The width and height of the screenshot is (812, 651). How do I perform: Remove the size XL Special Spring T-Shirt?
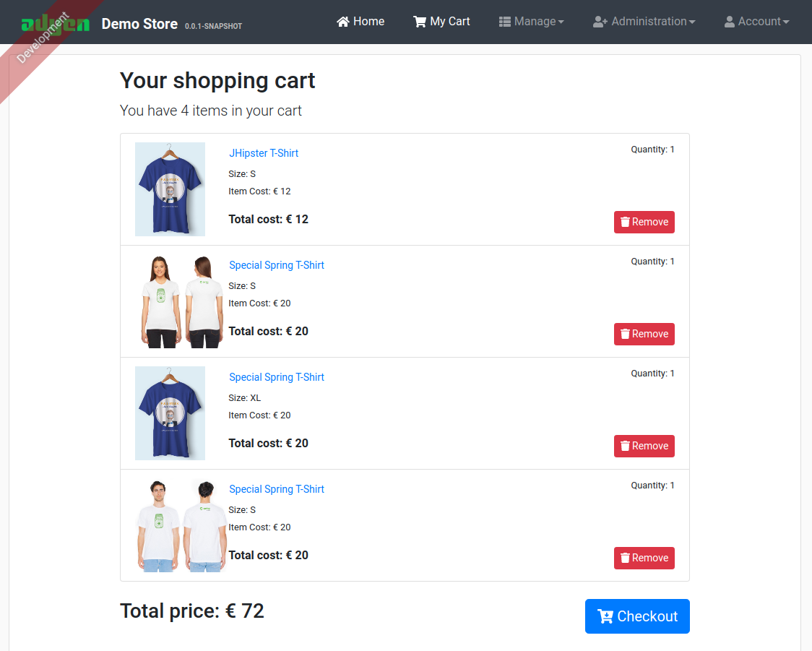point(644,446)
